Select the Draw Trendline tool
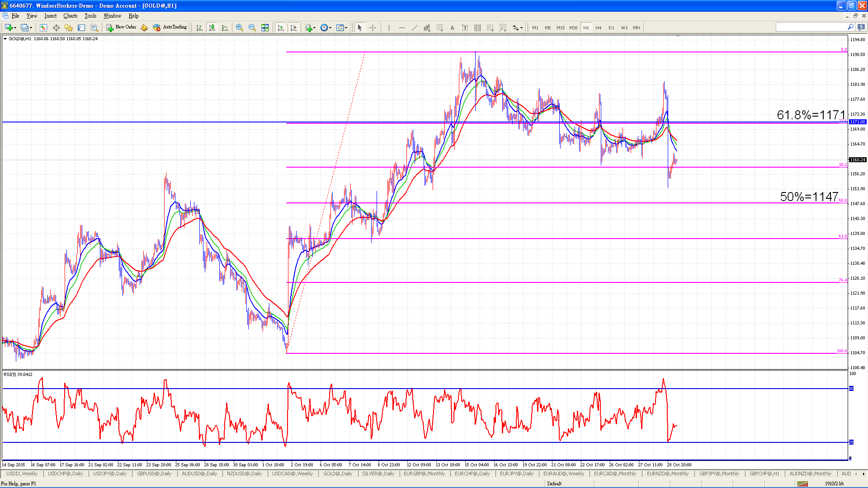Viewport: 868px width, 488px height. click(x=414, y=28)
